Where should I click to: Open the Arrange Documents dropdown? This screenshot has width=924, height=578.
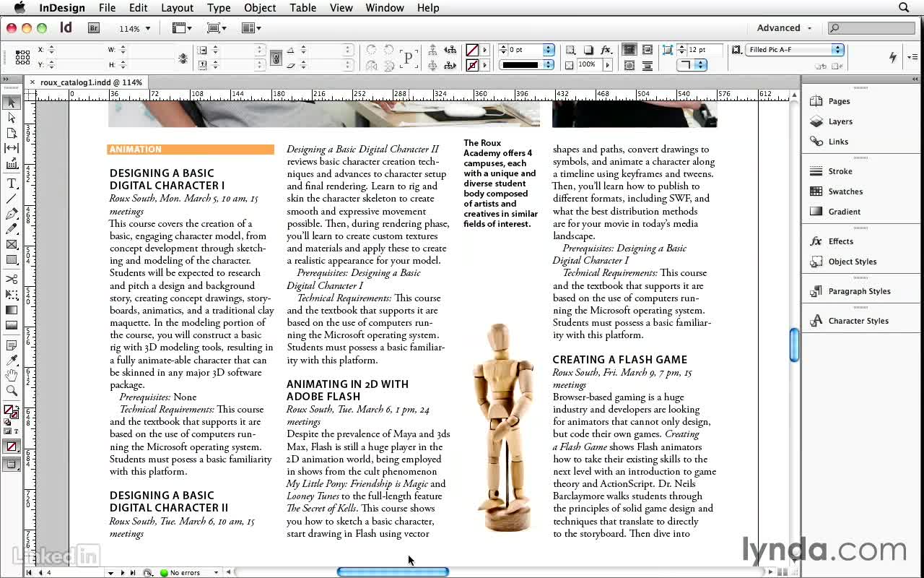(251, 28)
